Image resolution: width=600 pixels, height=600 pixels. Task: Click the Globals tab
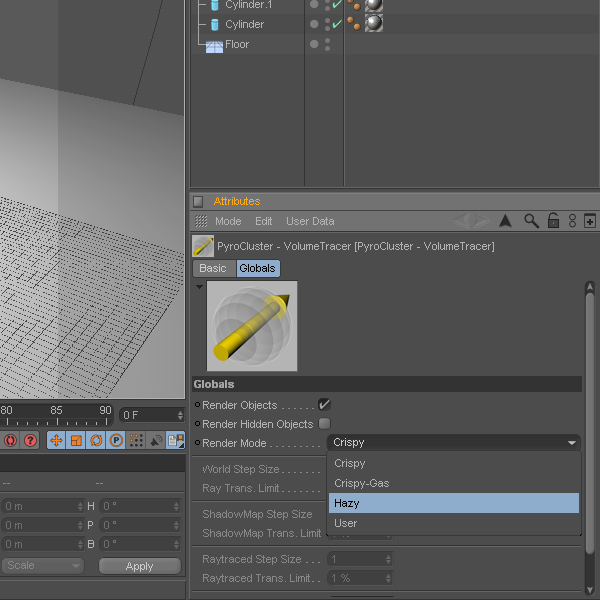click(258, 268)
